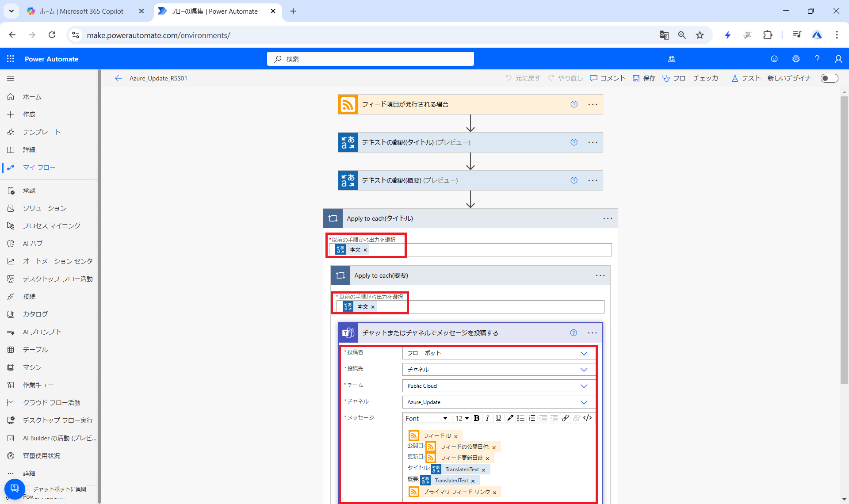
Task: Click the bulleted list icon
Action: pyautogui.click(x=521, y=418)
